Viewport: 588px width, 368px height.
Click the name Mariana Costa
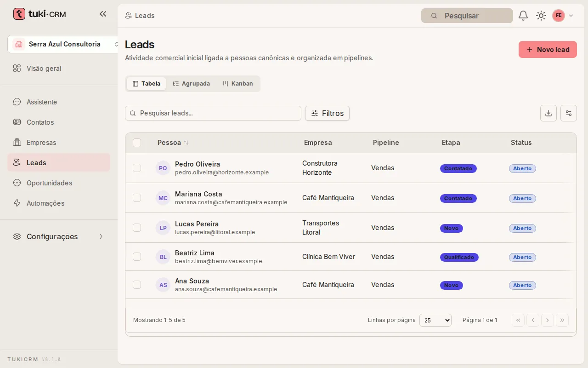tap(198, 194)
